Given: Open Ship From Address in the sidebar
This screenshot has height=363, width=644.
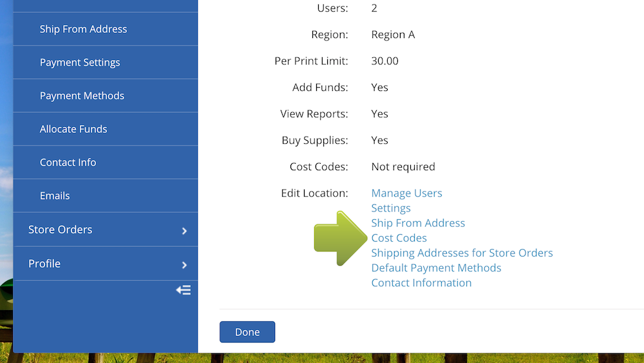Looking at the screenshot, I should pos(83,29).
